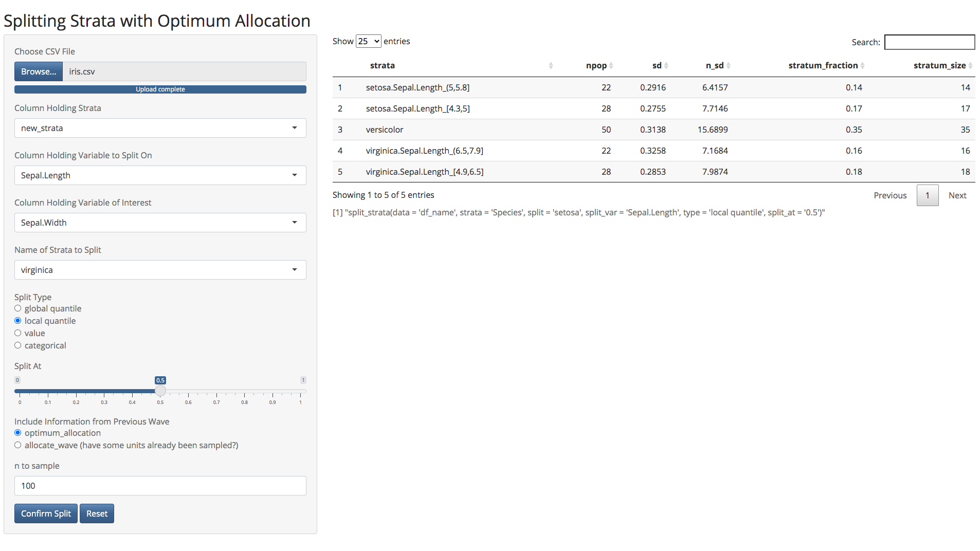
Task: Select categorical split type
Action: [x=18, y=345]
